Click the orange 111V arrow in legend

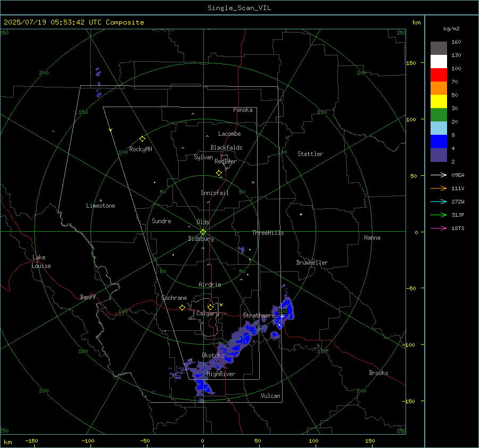(439, 189)
